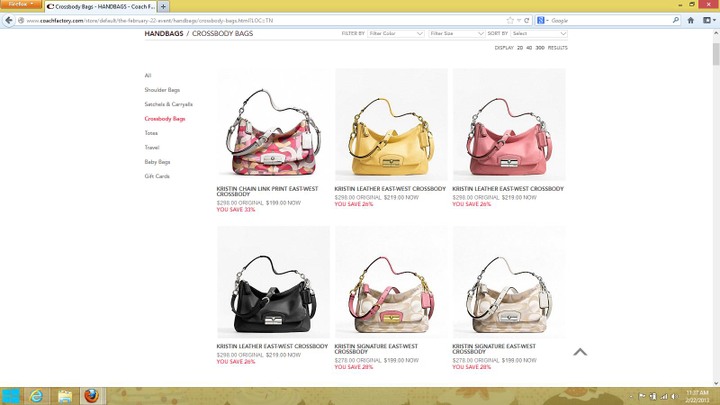Click site identity icon in address bar
The height and width of the screenshot is (405, 720).
click(x=21, y=20)
